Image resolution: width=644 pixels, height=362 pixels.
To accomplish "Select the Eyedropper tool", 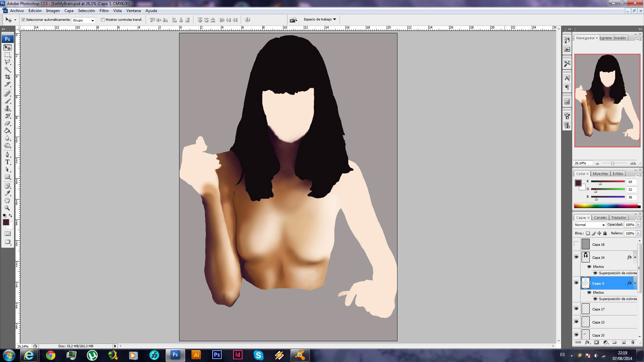I will [7, 193].
